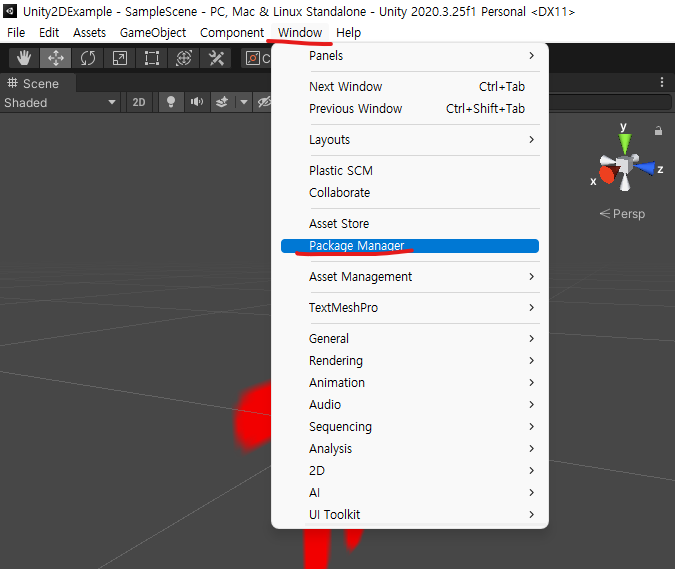Expand the Panels submenu
Viewport: 675px width, 569px height.
tap(410, 56)
